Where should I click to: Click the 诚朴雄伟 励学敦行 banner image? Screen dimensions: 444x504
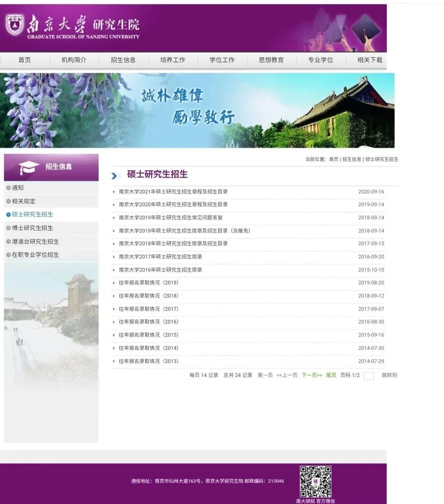click(x=197, y=110)
